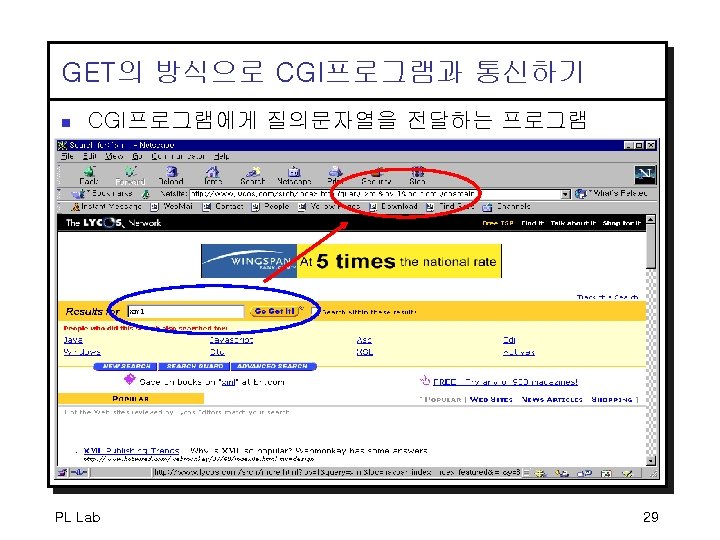Open WebMail personal toolbar shortcut
Screen dimensions: 720x540
171,207
